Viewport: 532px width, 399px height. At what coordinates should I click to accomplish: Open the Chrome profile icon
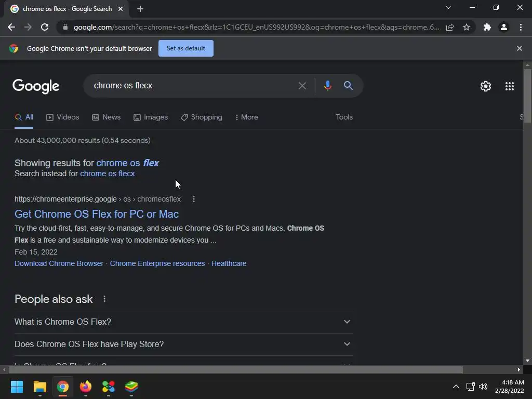(504, 27)
